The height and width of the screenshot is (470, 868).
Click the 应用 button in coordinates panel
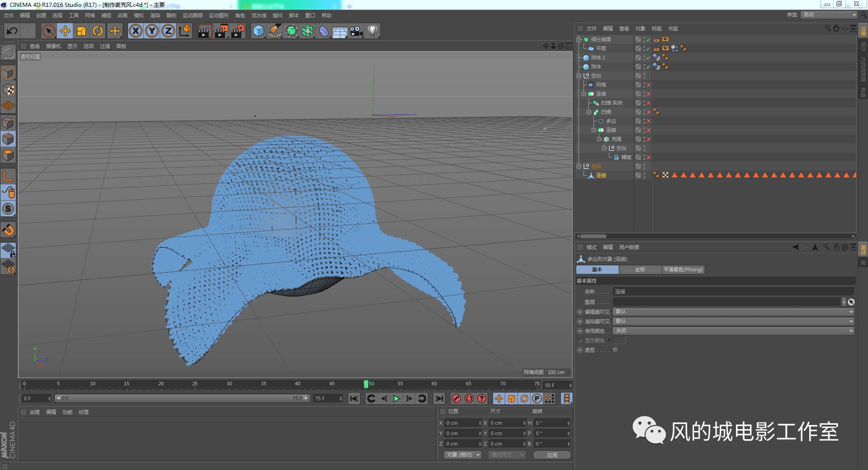click(x=552, y=455)
